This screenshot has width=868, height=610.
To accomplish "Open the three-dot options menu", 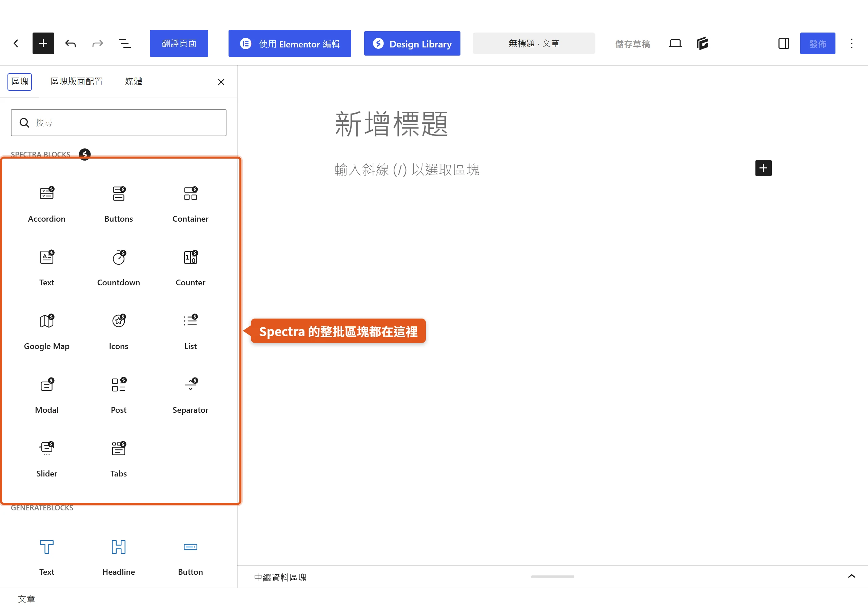I will tap(851, 43).
